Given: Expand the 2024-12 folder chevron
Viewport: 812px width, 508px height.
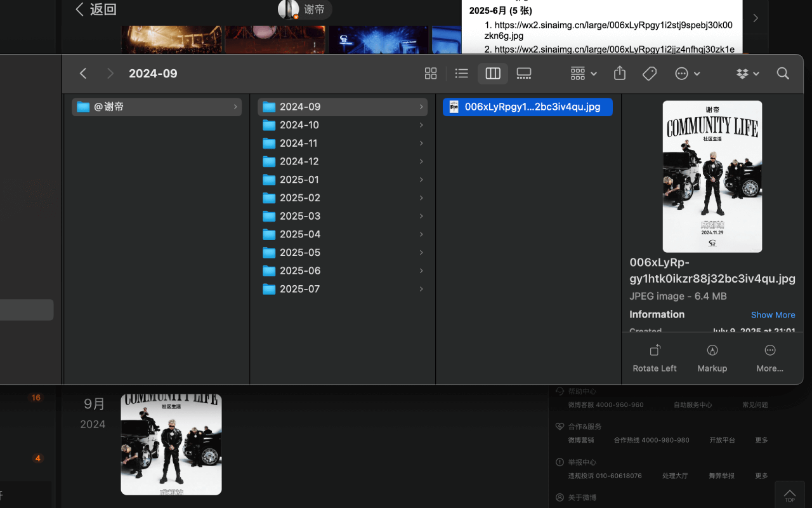Looking at the screenshot, I should pos(421,161).
